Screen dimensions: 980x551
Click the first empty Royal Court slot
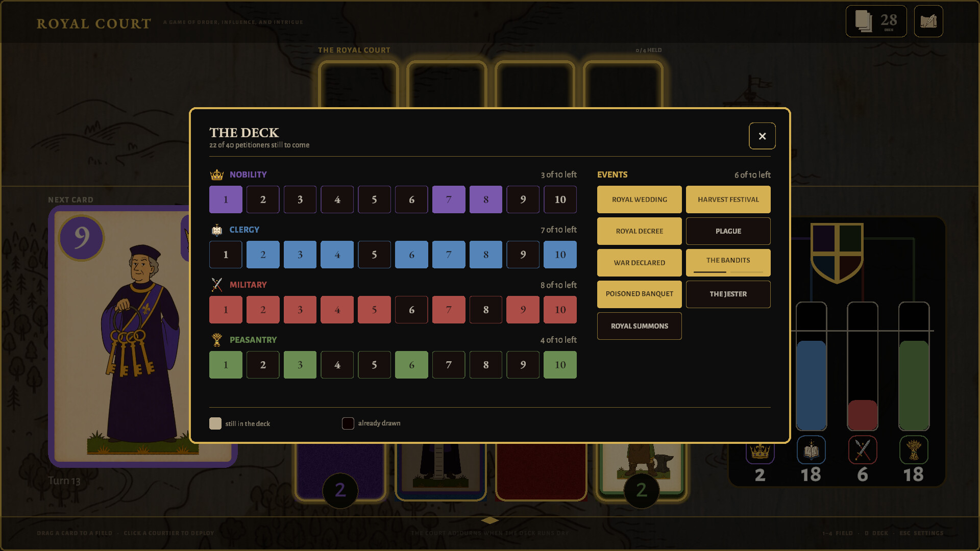(358, 85)
